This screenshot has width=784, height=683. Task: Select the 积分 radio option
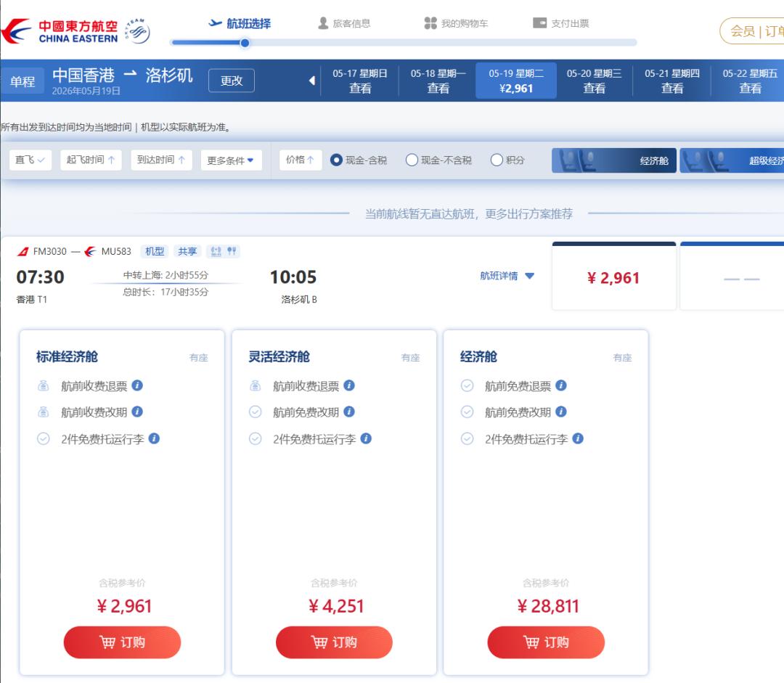point(497,160)
